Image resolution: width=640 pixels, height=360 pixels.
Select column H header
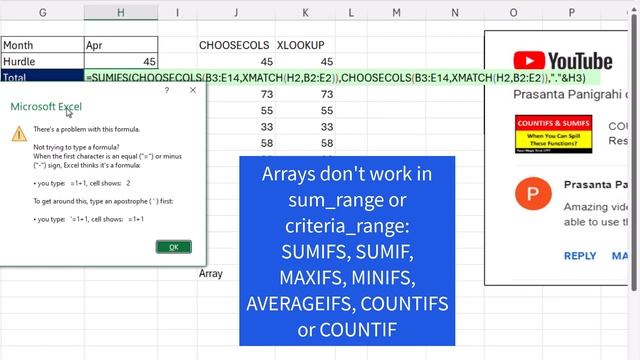tap(121, 13)
